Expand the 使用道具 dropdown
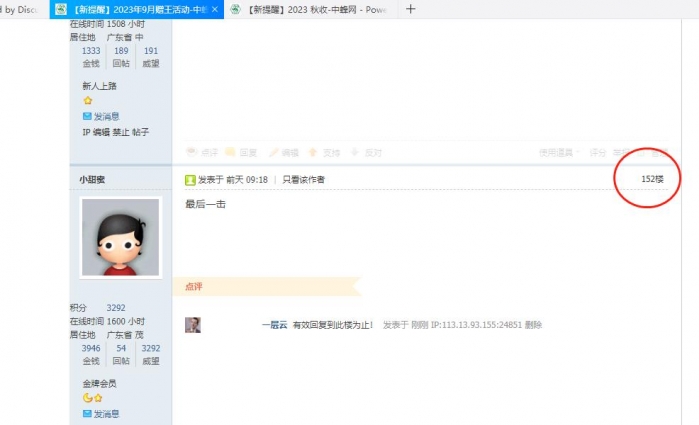This screenshot has width=699, height=425. click(558, 153)
